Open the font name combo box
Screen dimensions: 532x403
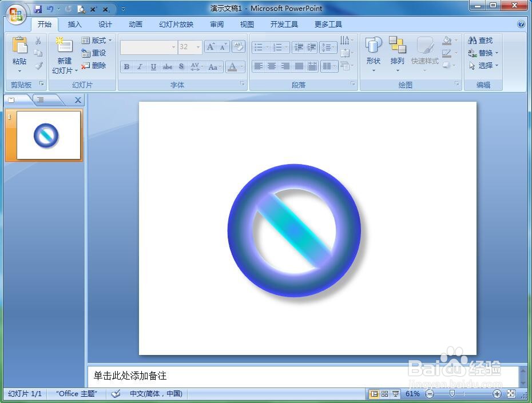[x=148, y=47]
